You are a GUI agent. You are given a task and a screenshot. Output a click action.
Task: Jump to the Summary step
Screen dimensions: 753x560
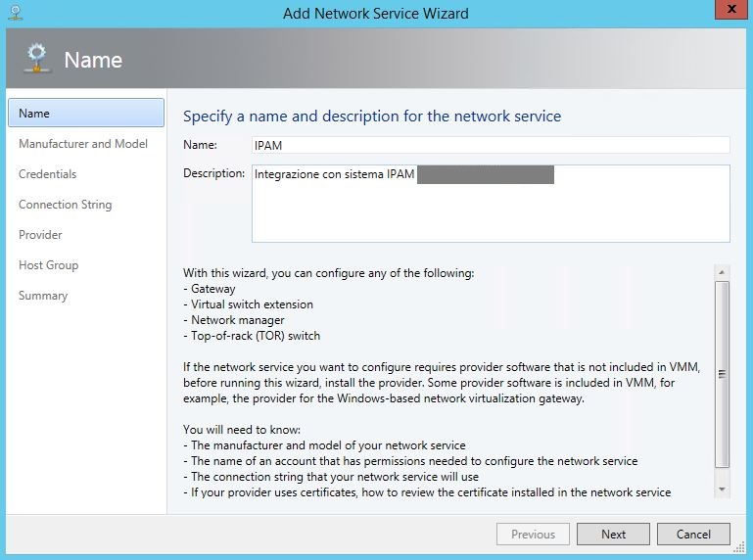(43, 296)
